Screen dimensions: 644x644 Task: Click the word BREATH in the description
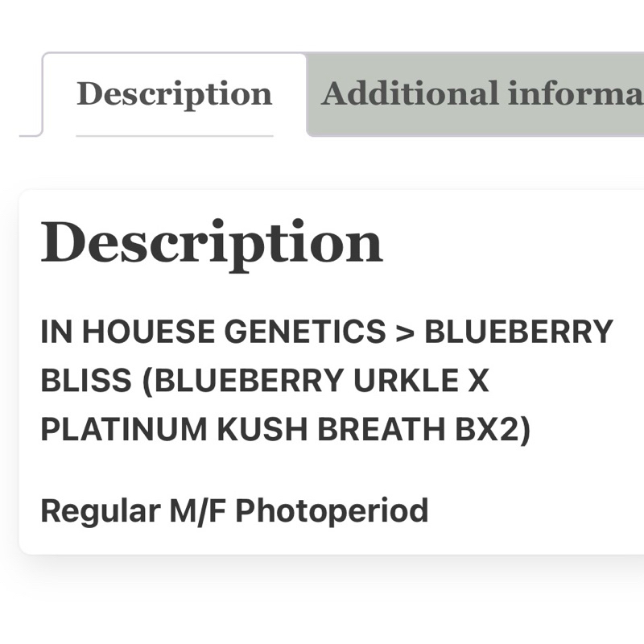(x=382, y=429)
